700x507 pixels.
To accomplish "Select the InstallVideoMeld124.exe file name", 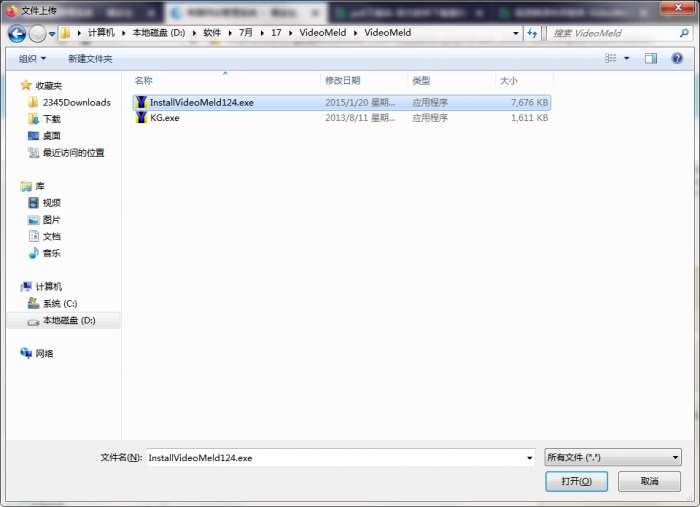I will 202,103.
